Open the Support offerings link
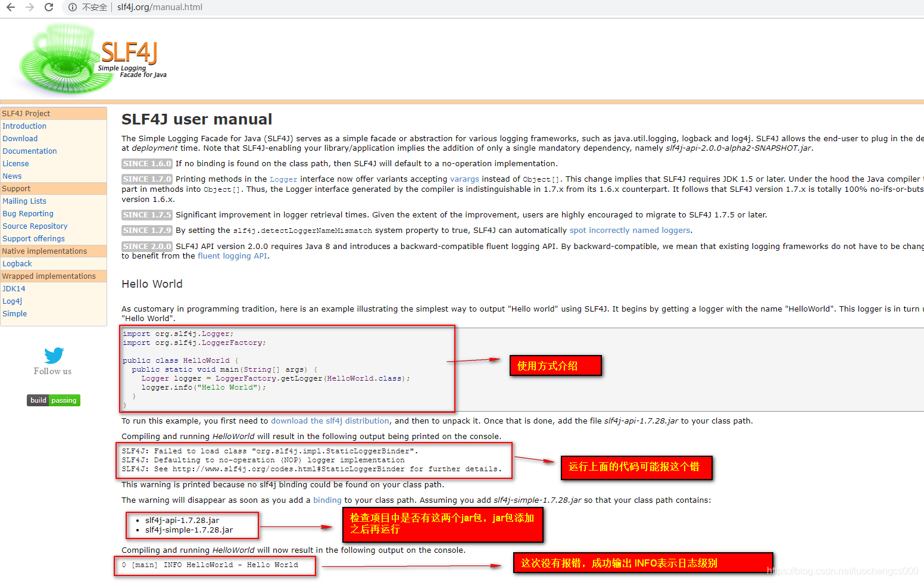 34,238
